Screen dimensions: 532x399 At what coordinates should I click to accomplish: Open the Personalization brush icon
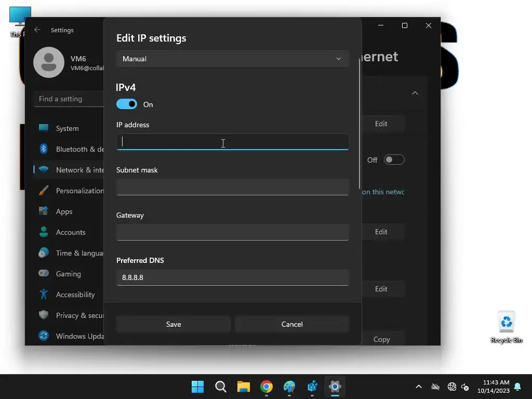(44, 190)
